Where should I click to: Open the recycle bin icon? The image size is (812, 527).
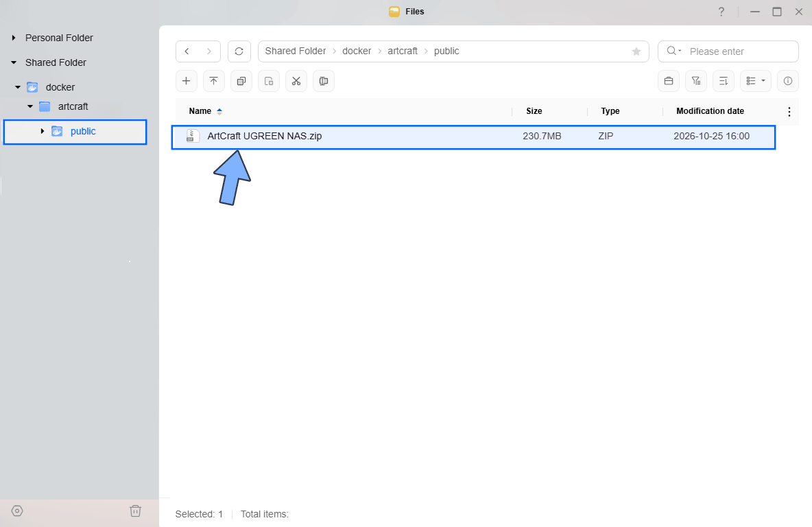(x=135, y=511)
